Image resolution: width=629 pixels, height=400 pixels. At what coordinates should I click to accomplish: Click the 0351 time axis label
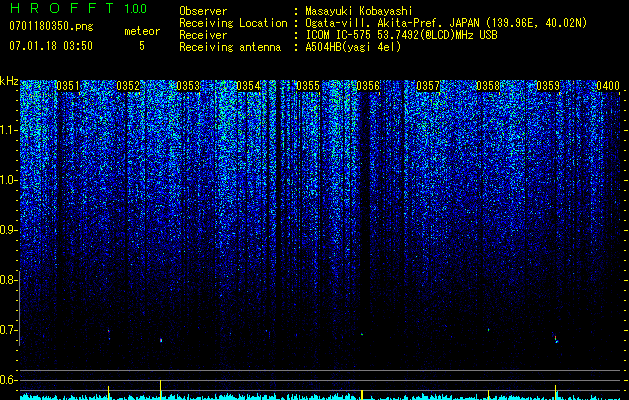pos(68,86)
